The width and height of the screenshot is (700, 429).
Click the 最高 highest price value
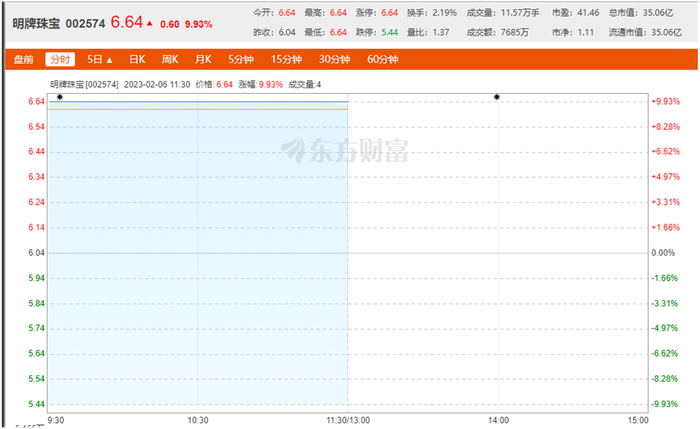(x=338, y=13)
